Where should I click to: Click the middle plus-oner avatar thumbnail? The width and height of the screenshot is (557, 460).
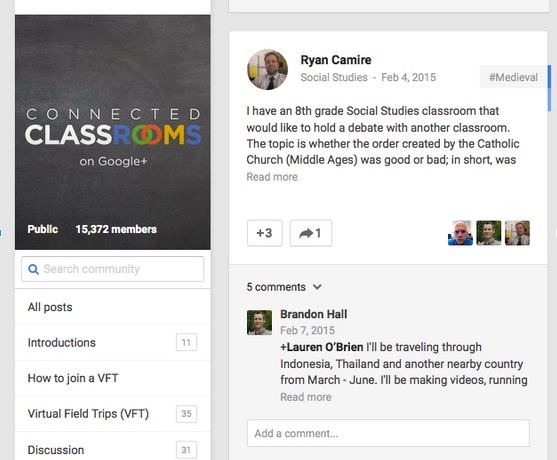tap(489, 233)
